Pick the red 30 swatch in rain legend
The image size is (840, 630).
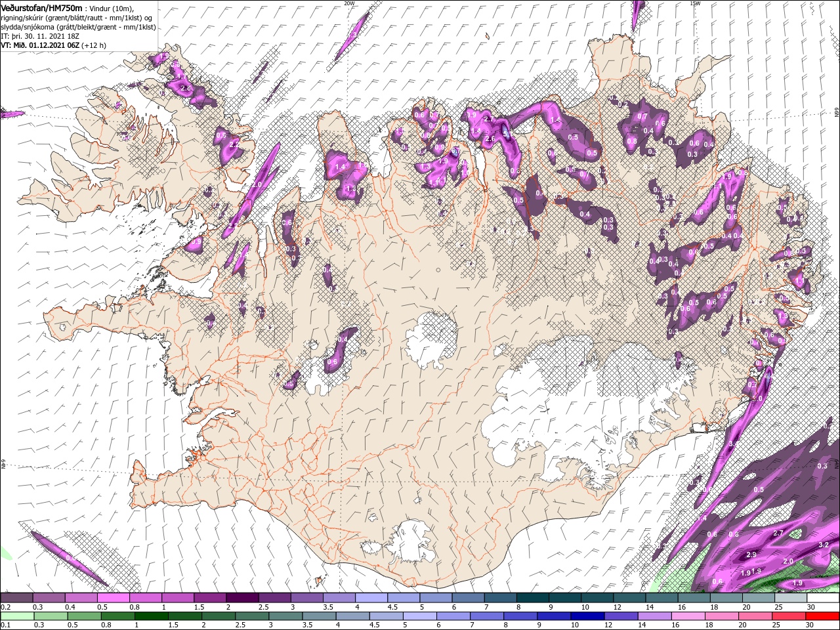click(x=823, y=616)
